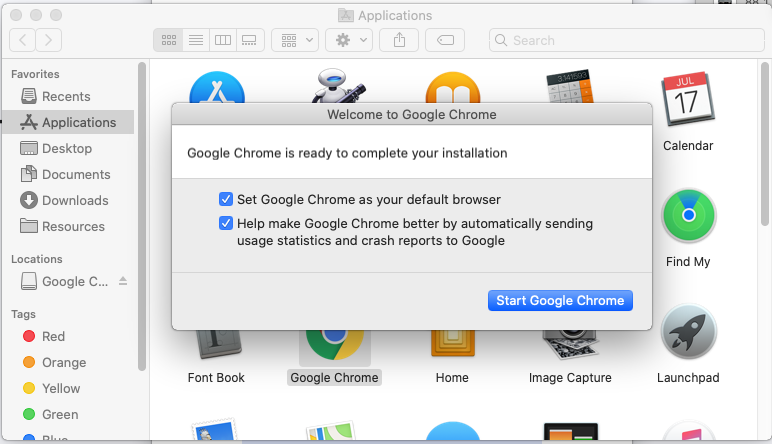Image resolution: width=772 pixels, height=444 pixels.
Task: Open Documents in sidebar
Action: 68,174
